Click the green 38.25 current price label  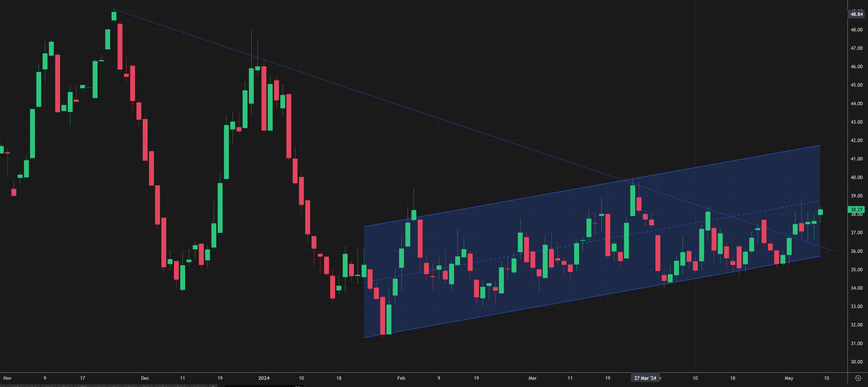pyautogui.click(x=856, y=210)
